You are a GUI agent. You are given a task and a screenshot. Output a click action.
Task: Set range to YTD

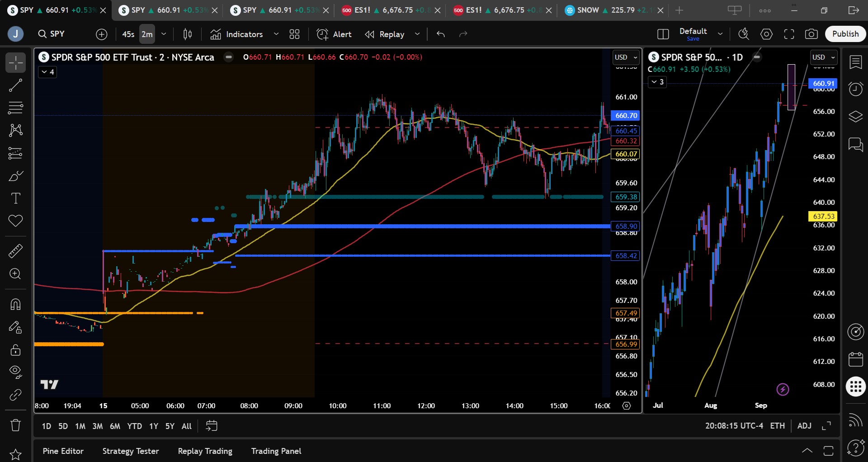(x=135, y=426)
